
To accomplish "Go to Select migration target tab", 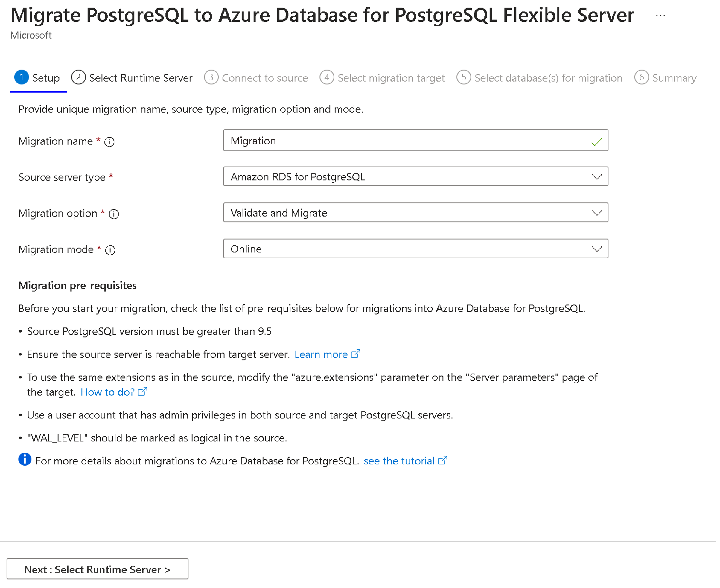I will click(x=391, y=78).
